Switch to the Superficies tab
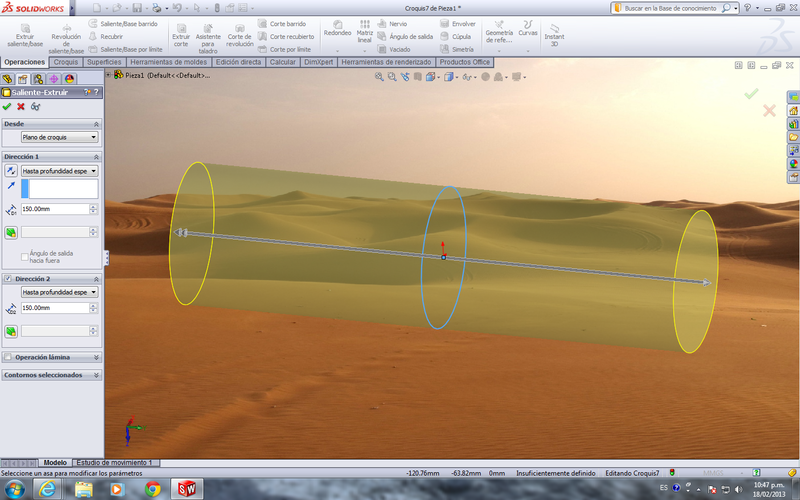800x500 pixels. [104, 62]
